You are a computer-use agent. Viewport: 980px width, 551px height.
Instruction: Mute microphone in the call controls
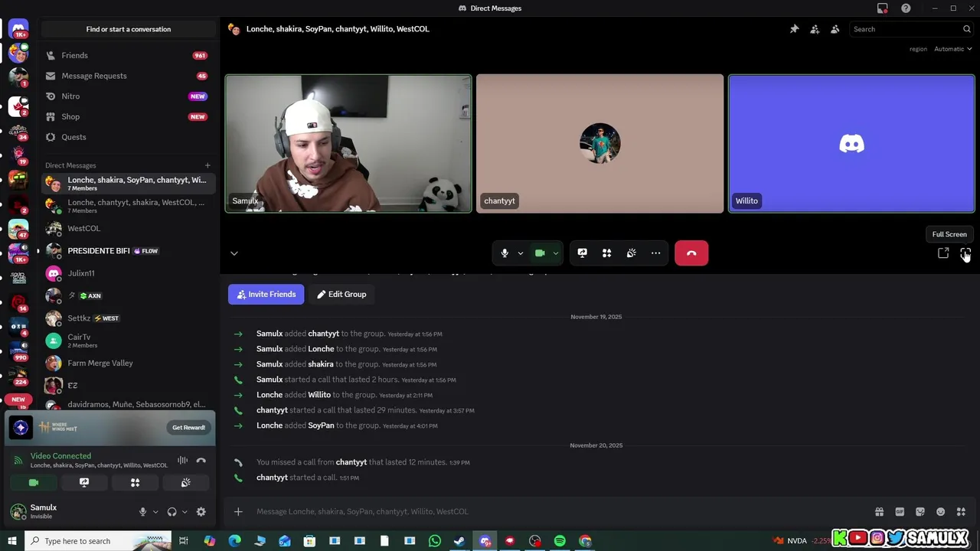(505, 253)
